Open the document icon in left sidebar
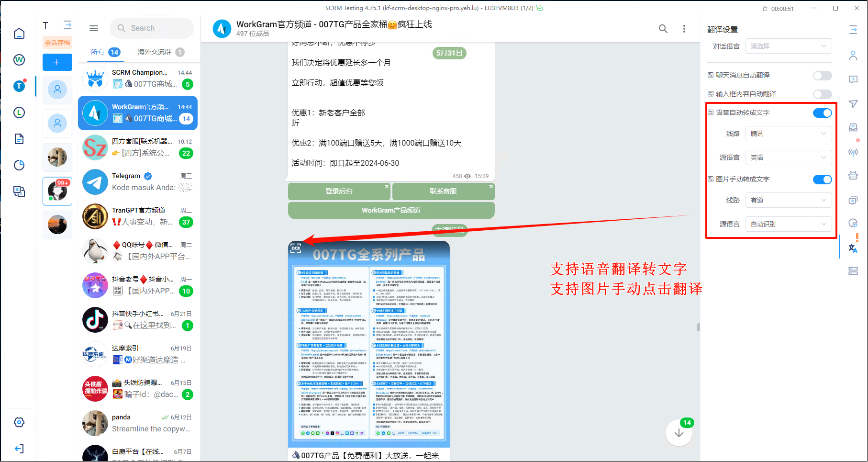868x462 pixels. (19, 139)
